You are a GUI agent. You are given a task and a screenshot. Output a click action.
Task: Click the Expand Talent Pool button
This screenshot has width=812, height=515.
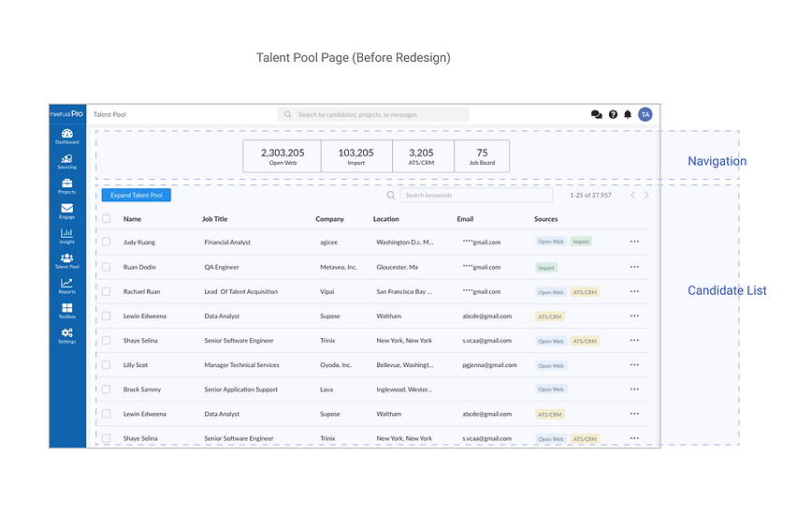tap(137, 196)
